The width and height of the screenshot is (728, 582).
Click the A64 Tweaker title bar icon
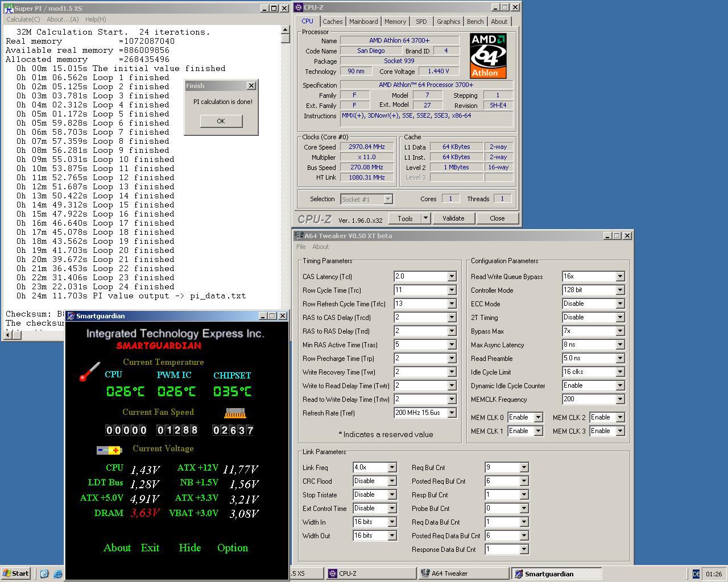[x=299, y=235]
